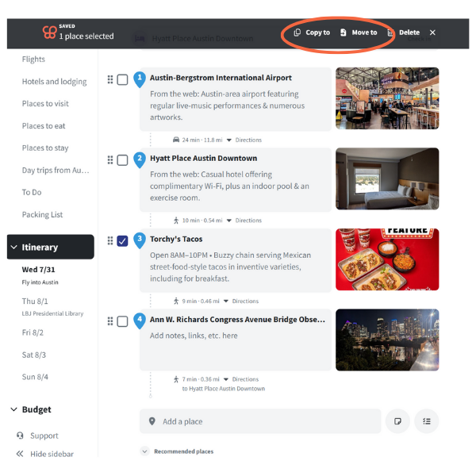Click blue map pin number 3

click(x=140, y=239)
